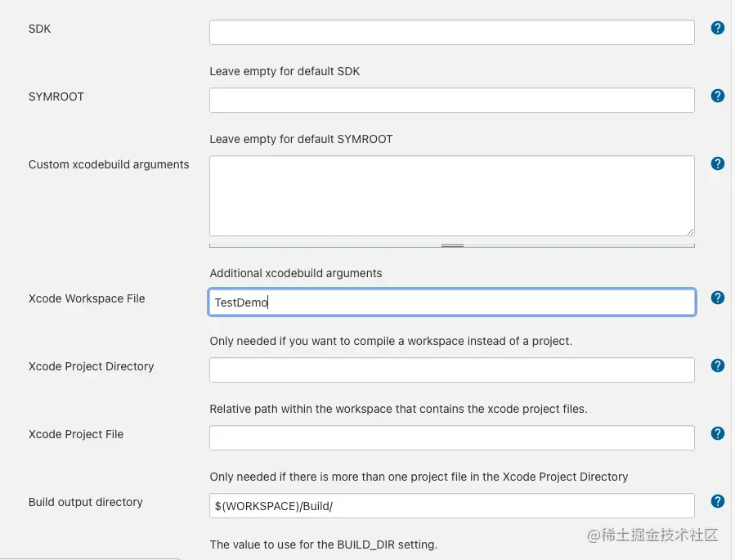Click the textarea resize handle bar
This screenshot has height=560, width=735.
pos(452,244)
